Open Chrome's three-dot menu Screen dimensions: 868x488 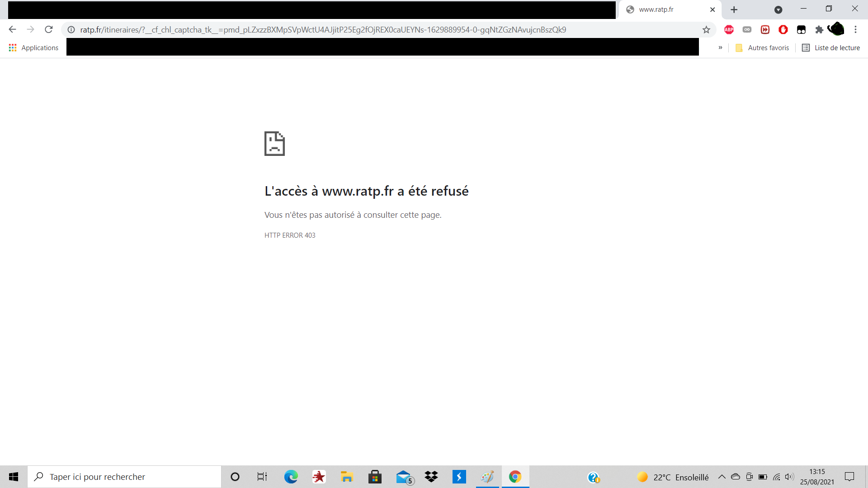click(x=855, y=30)
